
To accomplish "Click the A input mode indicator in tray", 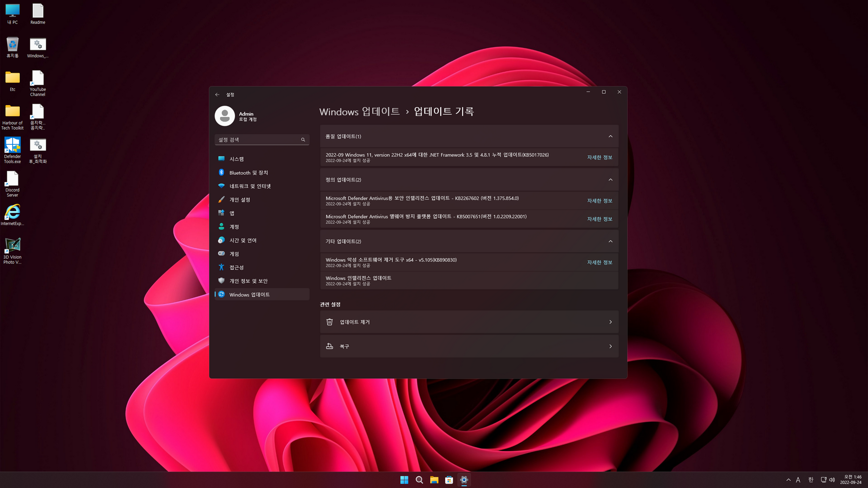I will click(x=798, y=480).
